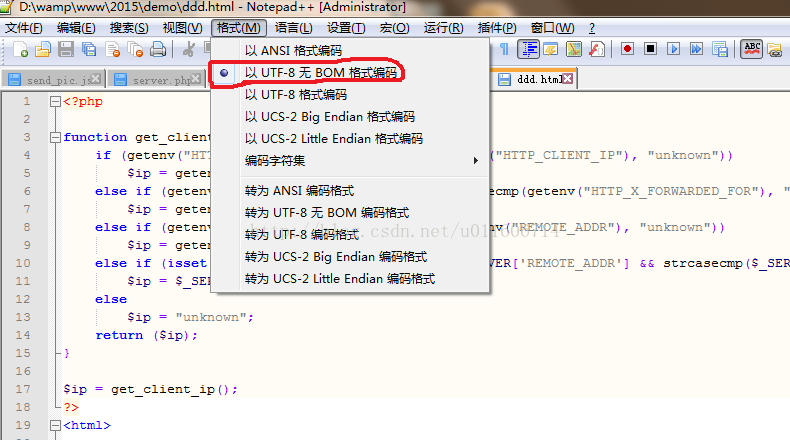This screenshot has width=790, height=440.
Task: Select the ddd.html tab
Action: click(535, 79)
